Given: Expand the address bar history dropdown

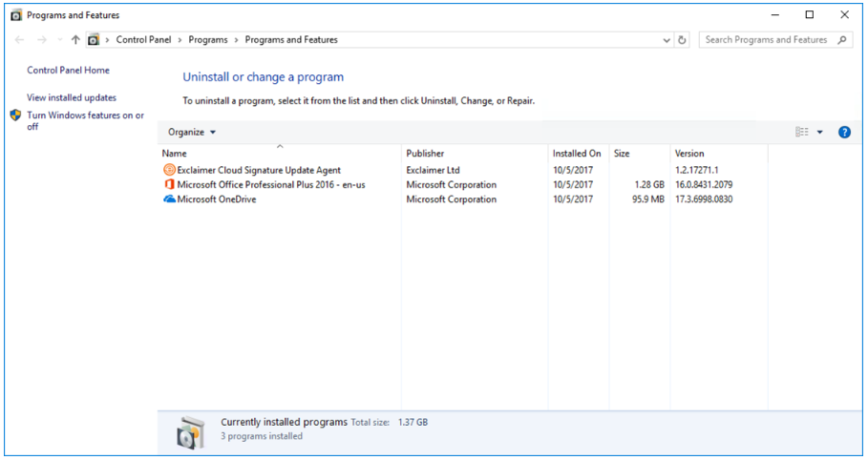Looking at the screenshot, I should [667, 40].
